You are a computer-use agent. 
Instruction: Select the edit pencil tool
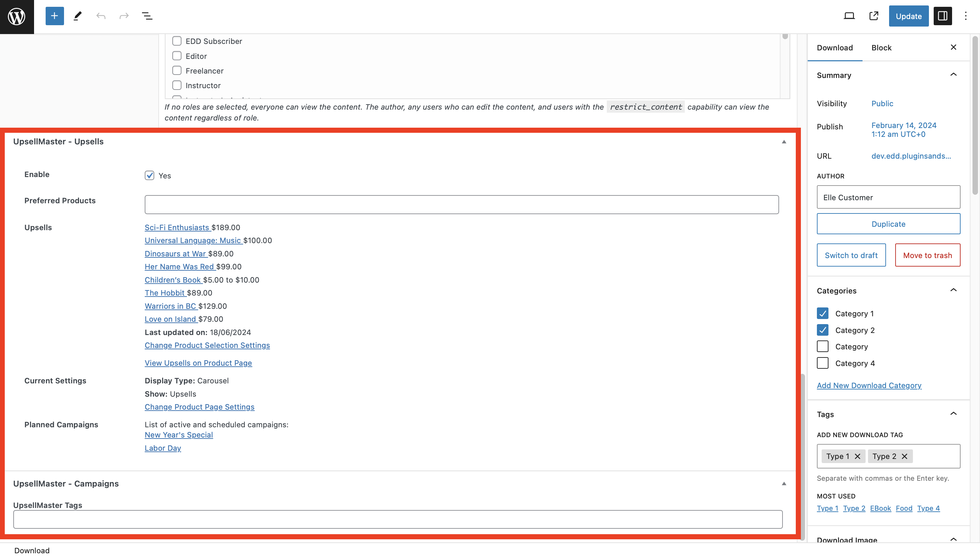point(78,16)
